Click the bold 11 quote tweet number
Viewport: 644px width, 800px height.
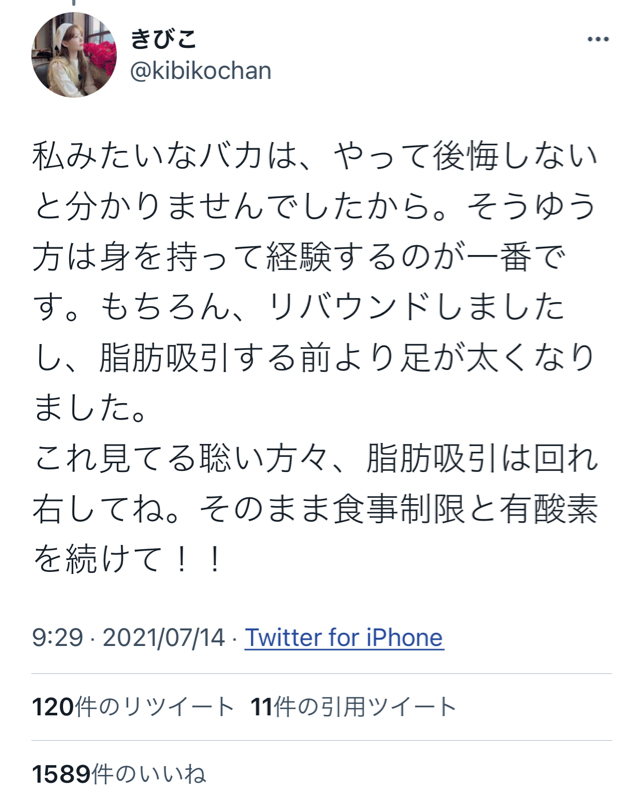coord(261,707)
